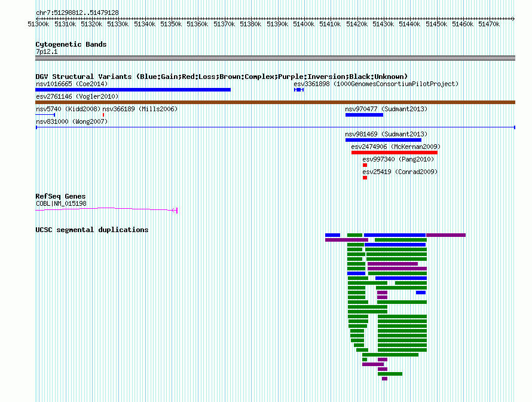Click the magenta COBL gene end arrow
The height and width of the screenshot is (402, 532).
coord(175,211)
